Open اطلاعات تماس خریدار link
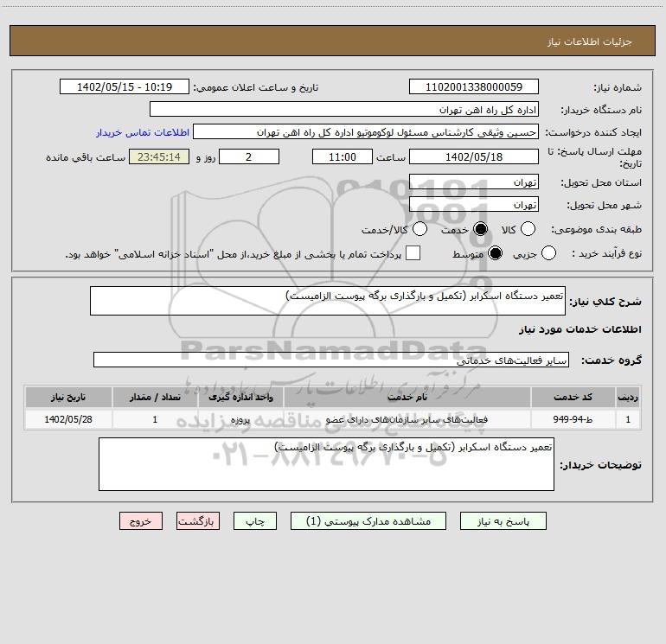666x644 pixels. (143, 132)
